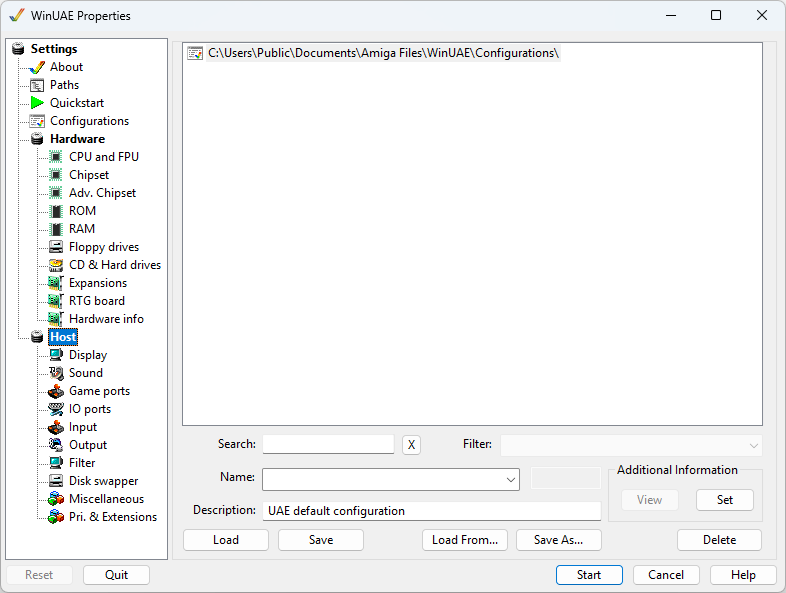Click the Output icon in tree

pyautogui.click(x=56, y=445)
